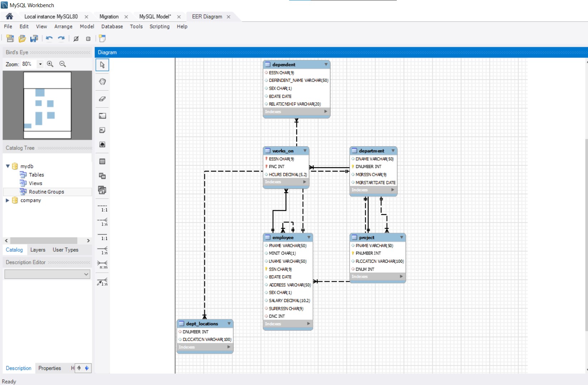588x385 pixels.
Task: Switch to the Layers tab
Action: 38,250
